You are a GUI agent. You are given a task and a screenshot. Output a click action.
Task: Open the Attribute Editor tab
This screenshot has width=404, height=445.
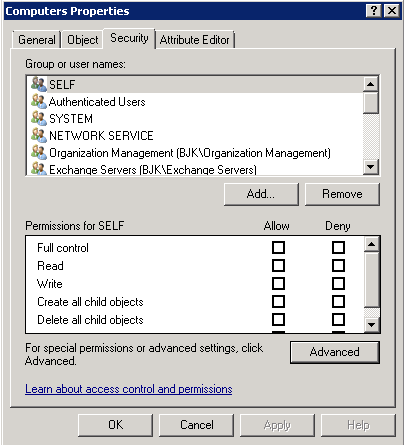click(x=195, y=40)
